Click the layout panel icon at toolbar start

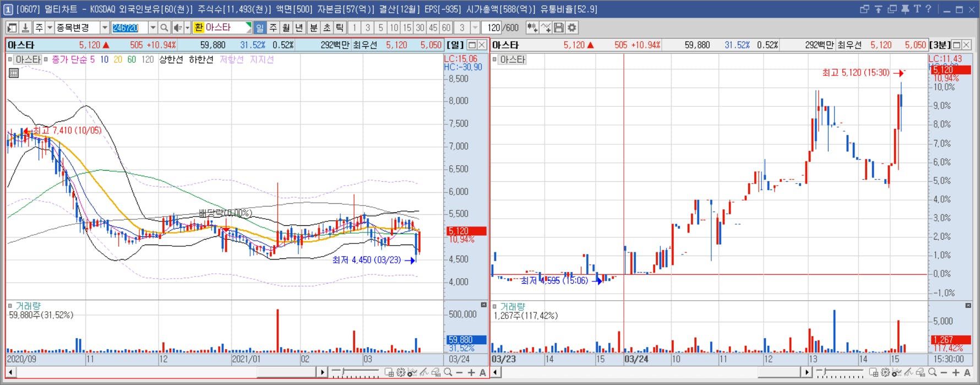tap(12, 28)
